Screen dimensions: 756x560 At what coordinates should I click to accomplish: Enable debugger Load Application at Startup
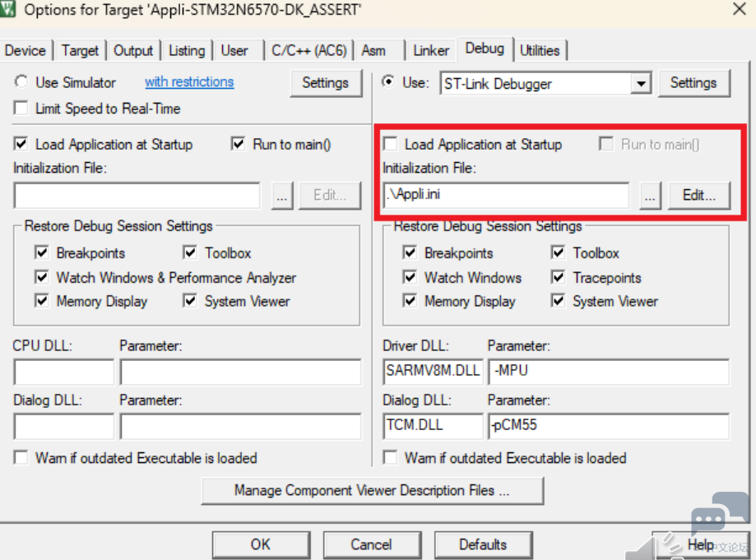pos(390,144)
